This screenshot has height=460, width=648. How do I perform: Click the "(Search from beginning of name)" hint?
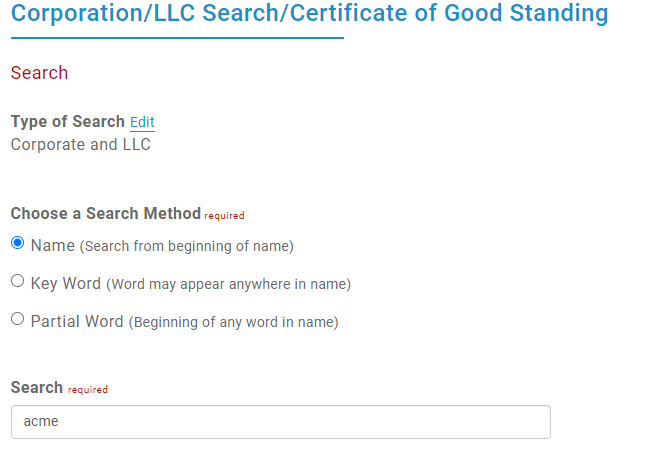coord(187,246)
